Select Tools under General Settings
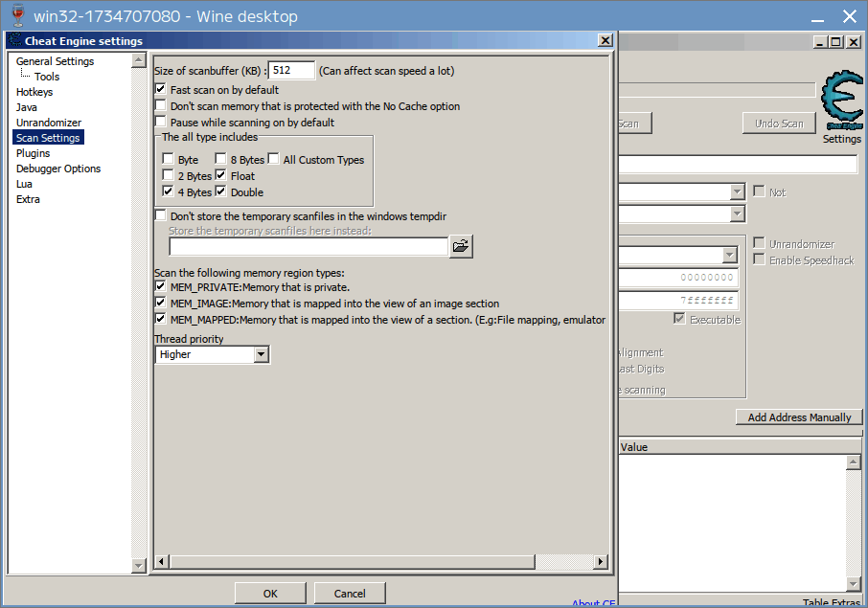The width and height of the screenshot is (868, 608). 47,77
